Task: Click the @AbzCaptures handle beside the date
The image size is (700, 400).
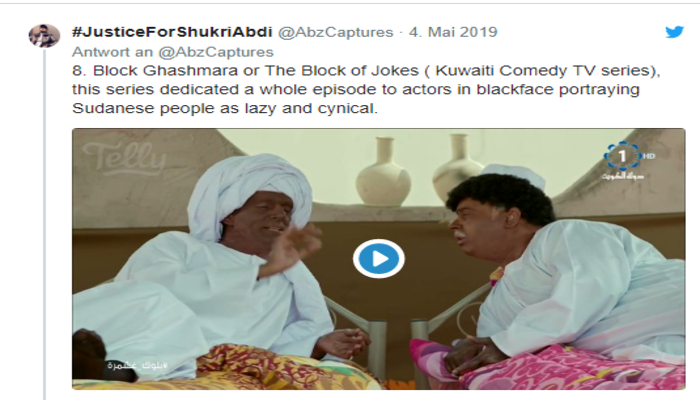Action: (336, 32)
